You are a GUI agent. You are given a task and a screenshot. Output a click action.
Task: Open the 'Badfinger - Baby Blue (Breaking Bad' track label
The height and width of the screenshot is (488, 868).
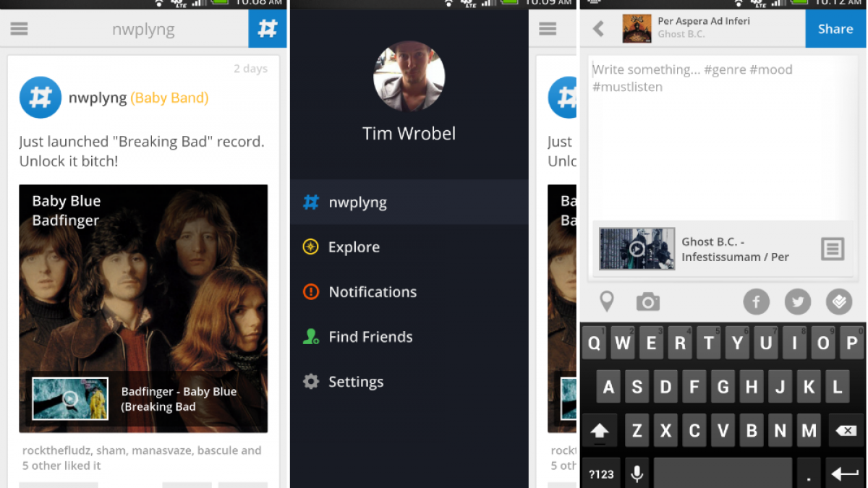pyautogui.click(x=179, y=399)
